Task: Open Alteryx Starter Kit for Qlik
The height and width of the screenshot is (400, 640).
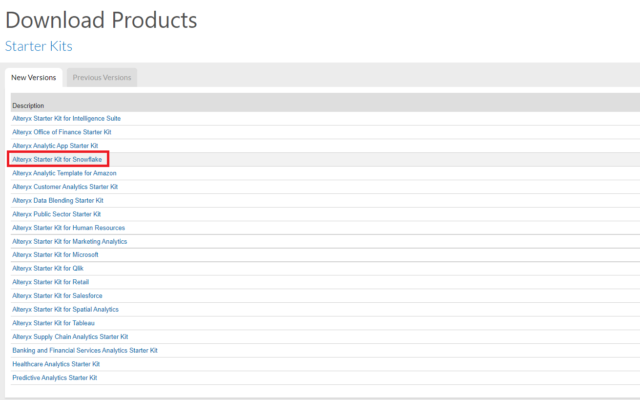Action: pos(48,268)
